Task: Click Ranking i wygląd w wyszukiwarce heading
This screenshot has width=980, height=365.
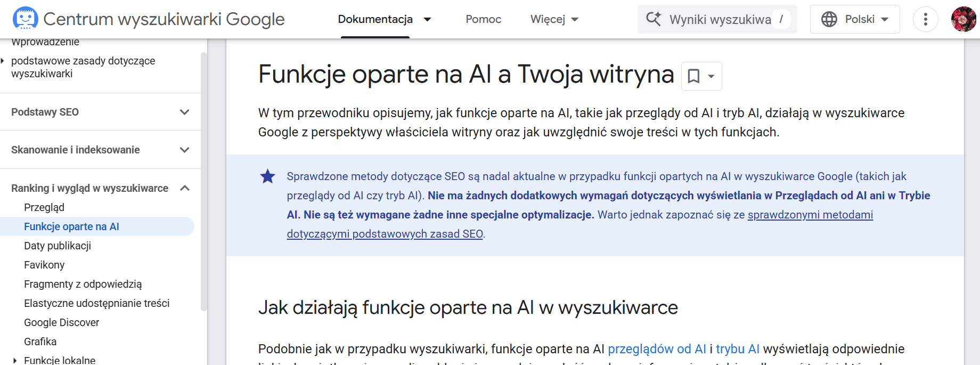Action: [89, 188]
